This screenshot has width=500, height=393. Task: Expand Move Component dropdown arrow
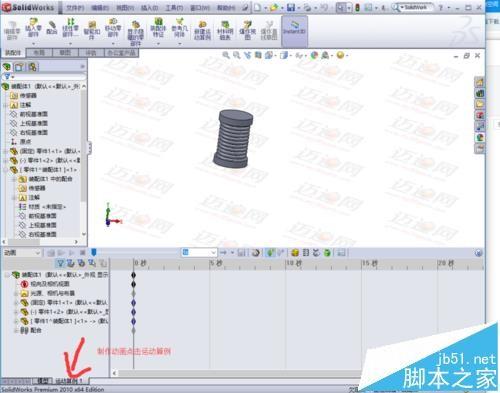[113, 44]
